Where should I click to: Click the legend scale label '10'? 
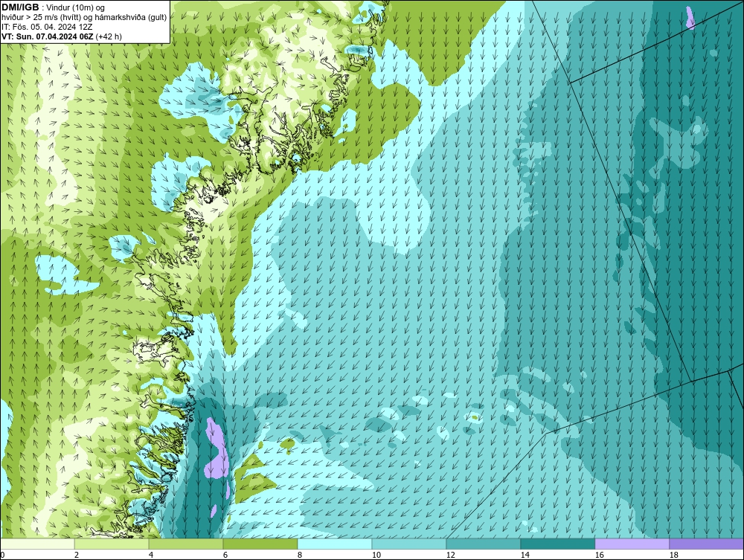pyautogui.click(x=376, y=555)
